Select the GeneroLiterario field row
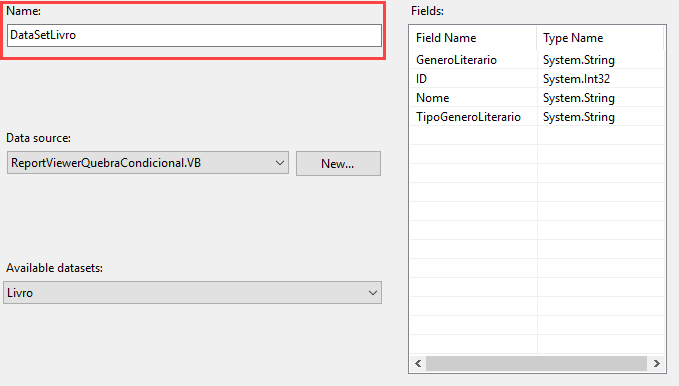This screenshot has height=386, width=679. [x=537, y=60]
